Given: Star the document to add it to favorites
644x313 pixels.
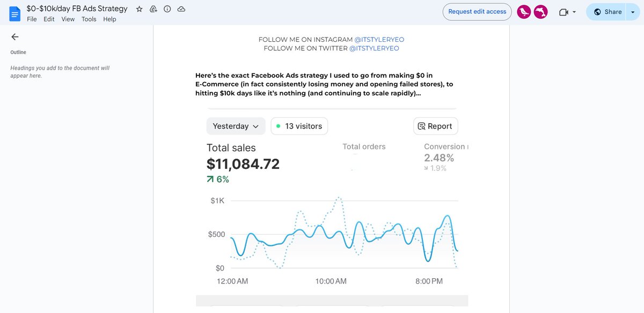Looking at the screenshot, I should pos(139,9).
